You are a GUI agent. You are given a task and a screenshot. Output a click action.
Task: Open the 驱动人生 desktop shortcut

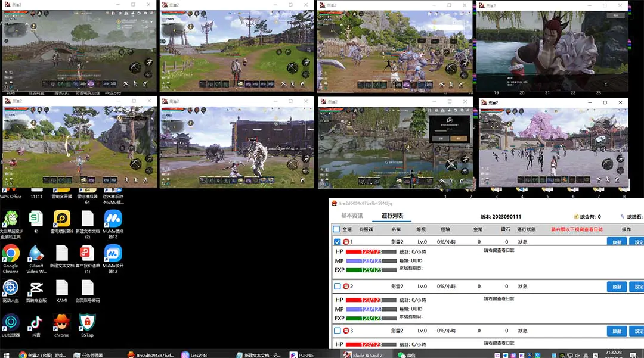pos(10,288)
